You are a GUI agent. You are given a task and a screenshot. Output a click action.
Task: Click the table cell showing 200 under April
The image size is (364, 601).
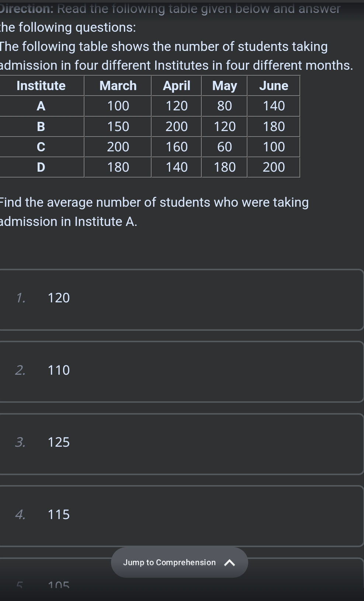tap(177, 127)
